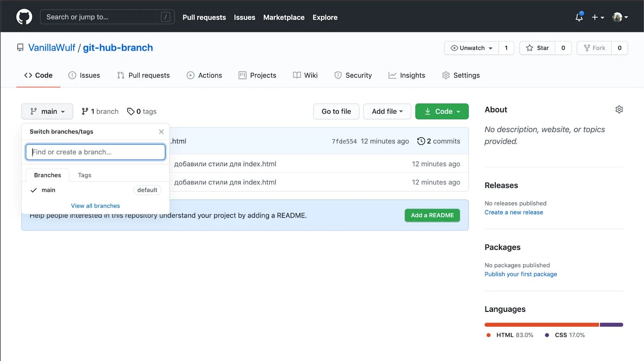Open the Add file dropdown
Screen dimensions: 644x361
[x=387, y=111]
